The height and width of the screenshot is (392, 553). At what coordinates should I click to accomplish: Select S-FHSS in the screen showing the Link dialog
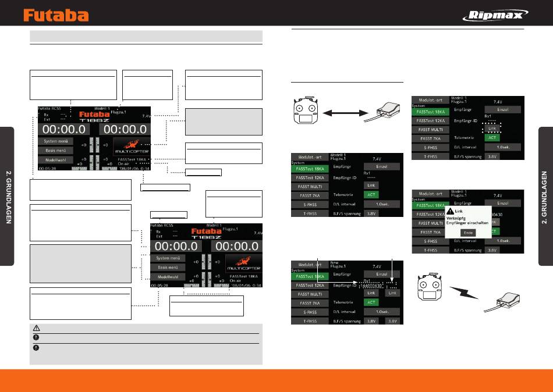pyautogui.click(x=430, y=241)
